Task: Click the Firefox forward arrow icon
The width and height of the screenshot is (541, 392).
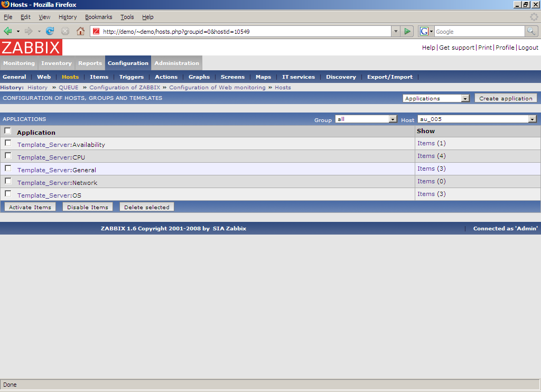Action: pos(29,31)
